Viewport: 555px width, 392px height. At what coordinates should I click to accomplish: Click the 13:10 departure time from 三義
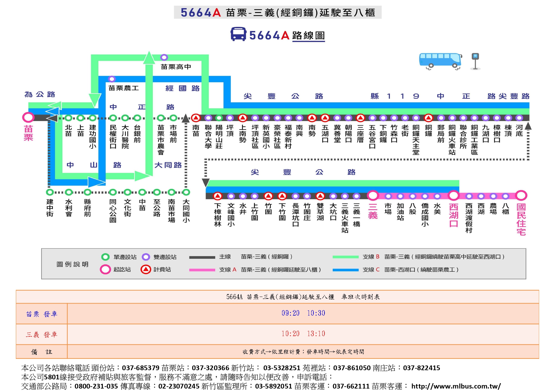pyautogui.click(x=316, y=334)
